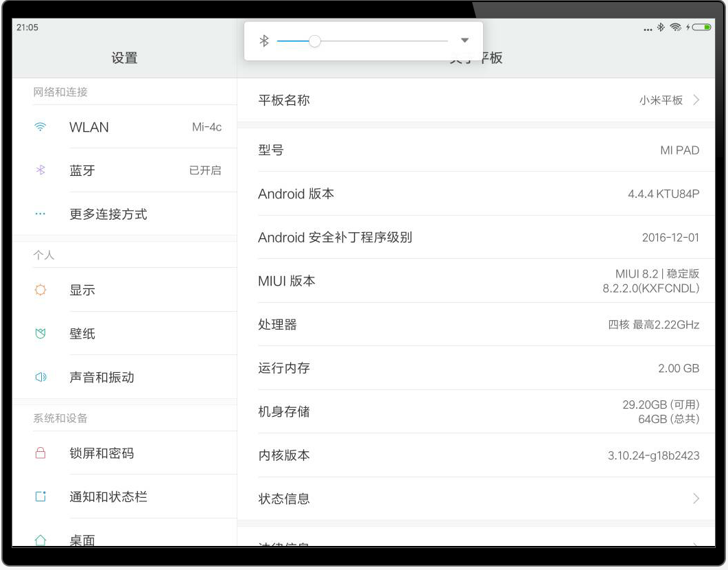This screenshot has height=570, width=728.
Task: Tap the 处理器 label
Action: pos(278,324)
